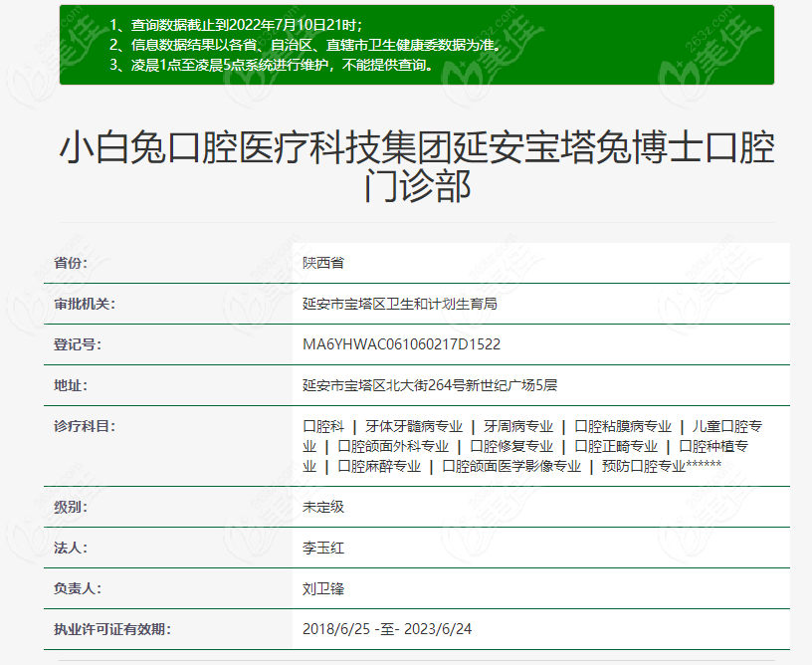Click the 地址 row label
812x665 pixels.
[x=71, y=386]
